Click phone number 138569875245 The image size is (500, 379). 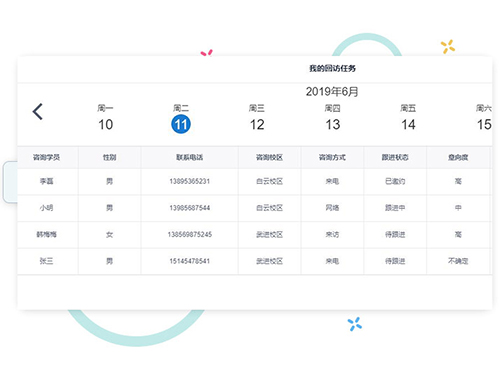[190, 235]
